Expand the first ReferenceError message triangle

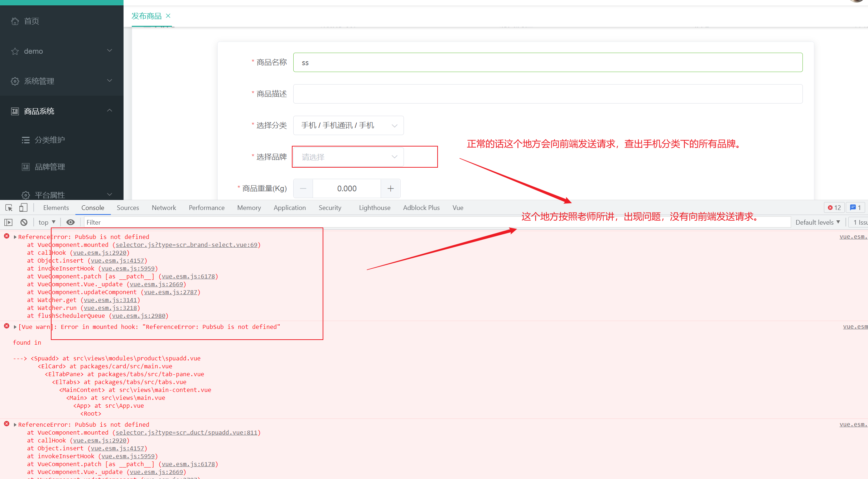[15, 237]
